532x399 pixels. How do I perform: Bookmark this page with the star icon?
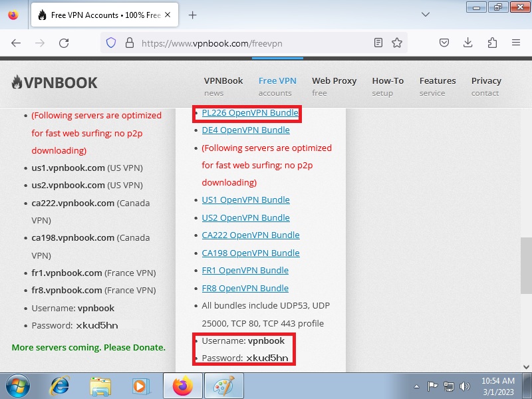tap(397, 43)
